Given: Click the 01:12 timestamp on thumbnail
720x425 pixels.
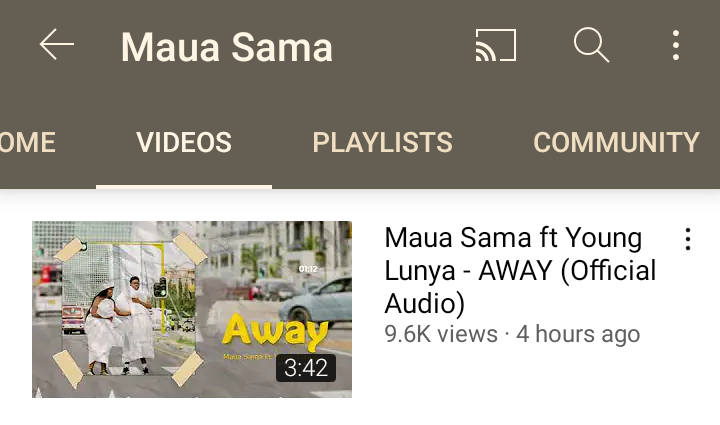Looking at the screenshot, I should tap(308, 269).
